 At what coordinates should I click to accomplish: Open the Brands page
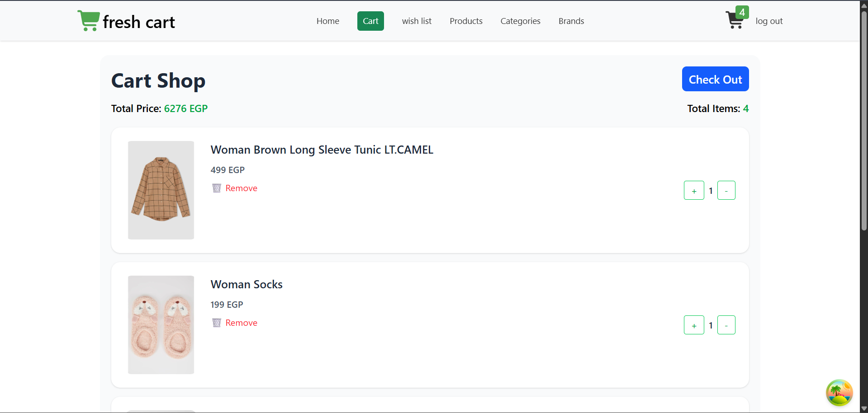click(571, 21)
